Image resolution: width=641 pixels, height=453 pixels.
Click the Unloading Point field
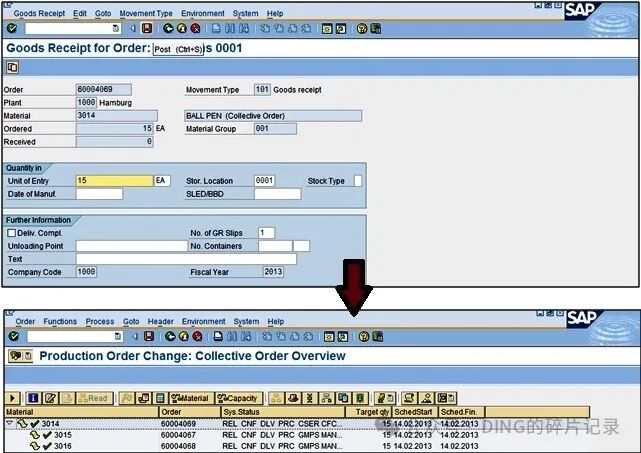click(132, 246)
